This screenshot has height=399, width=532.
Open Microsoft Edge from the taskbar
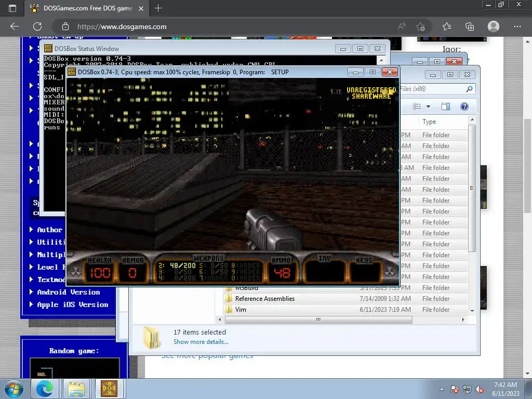[x=45, y=389]
